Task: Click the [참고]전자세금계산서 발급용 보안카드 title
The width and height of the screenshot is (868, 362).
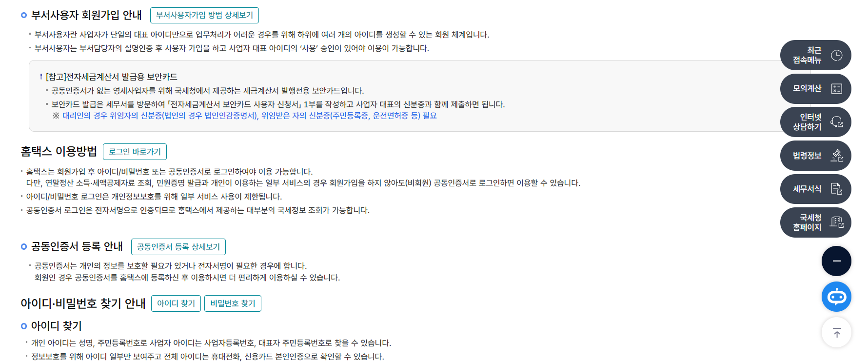Action: 111,77
